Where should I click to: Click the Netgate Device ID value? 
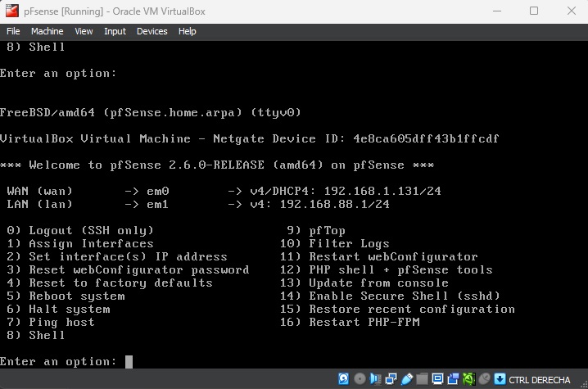tap(426, 138)
